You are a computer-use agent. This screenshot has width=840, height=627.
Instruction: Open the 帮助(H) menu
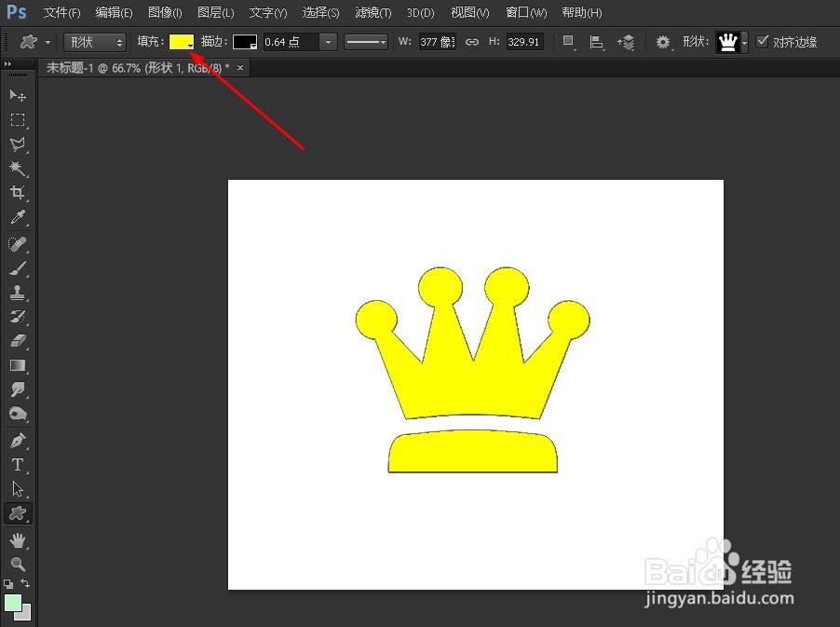582,12
